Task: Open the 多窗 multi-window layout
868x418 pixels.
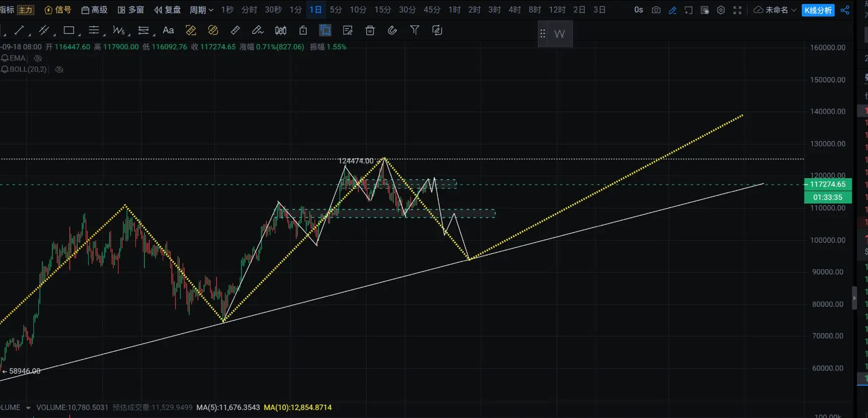Action: [131, 10]
